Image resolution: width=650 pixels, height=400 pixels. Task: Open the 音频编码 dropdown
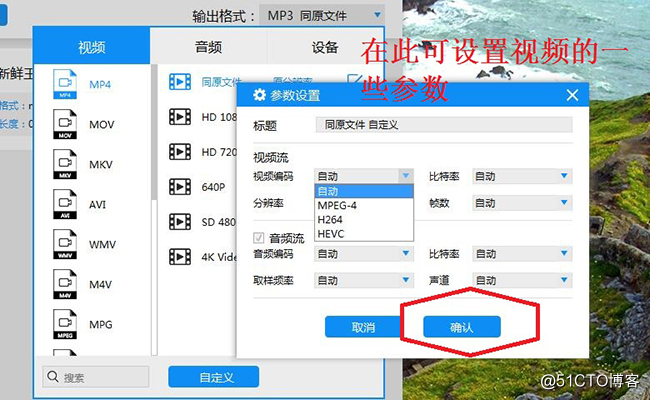click(x=364, y=254)
